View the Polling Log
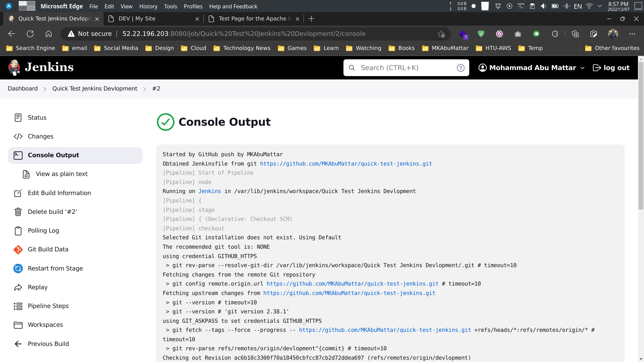The height and width of the screenshot is (362, 644). point(43,231)
